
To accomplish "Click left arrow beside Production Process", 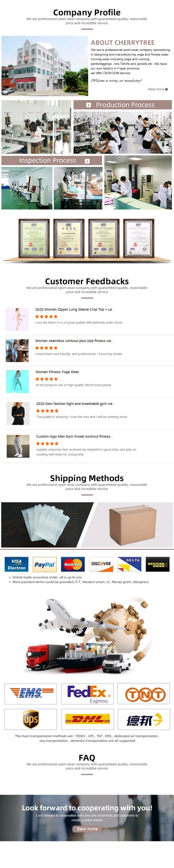I will [x=88, y=105].
